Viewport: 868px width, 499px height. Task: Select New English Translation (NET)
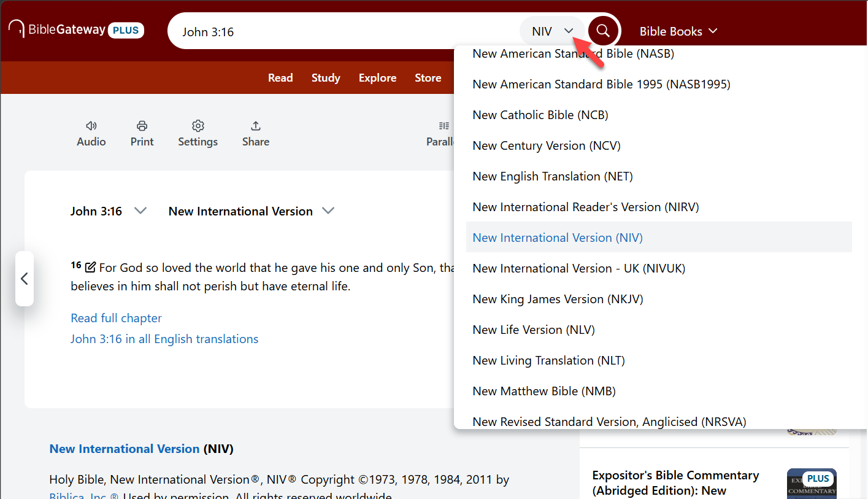coord(659,176)
